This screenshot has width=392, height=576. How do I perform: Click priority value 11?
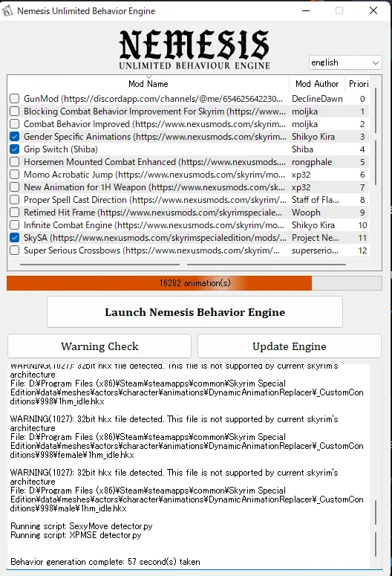362,238
